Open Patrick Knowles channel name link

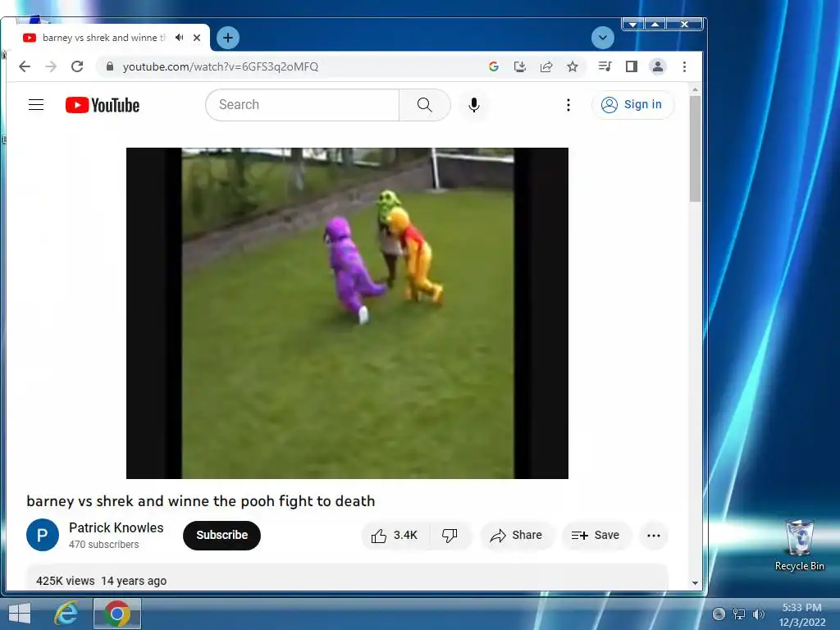click(x=116, y=527)
